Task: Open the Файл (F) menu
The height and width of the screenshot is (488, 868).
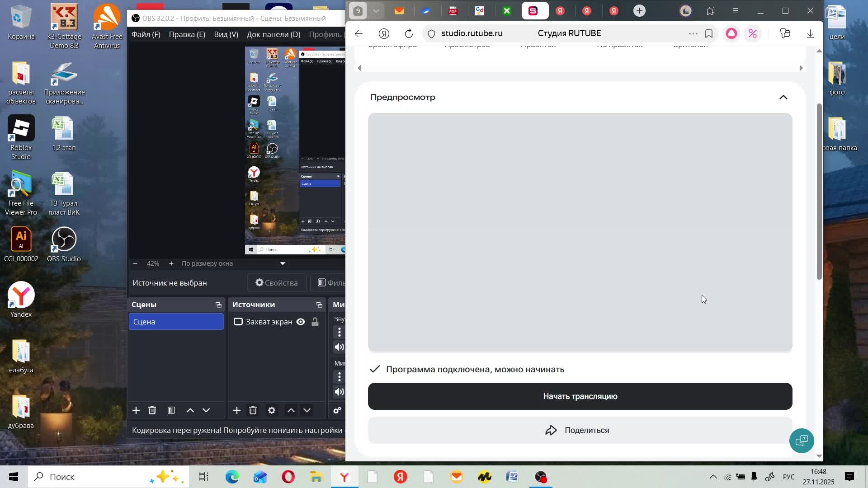Action: click(146, 34)
